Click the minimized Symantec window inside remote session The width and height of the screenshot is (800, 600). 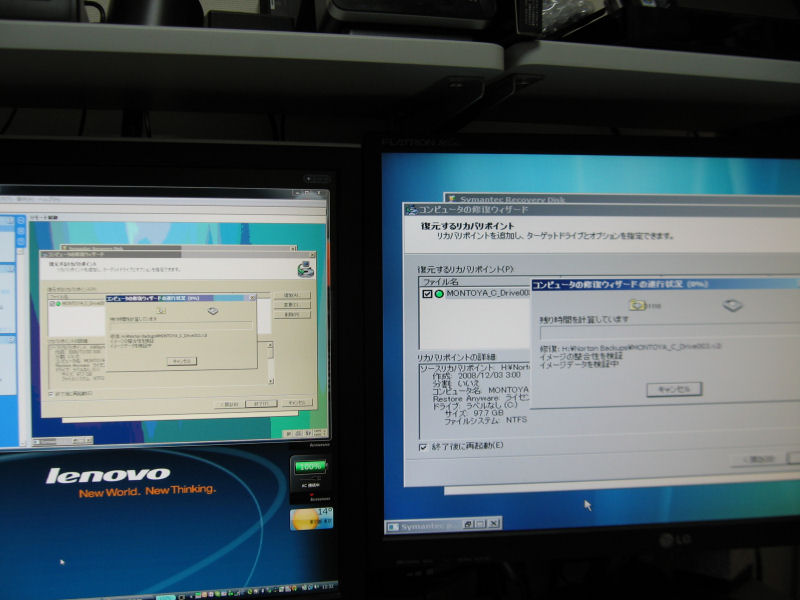point(62,441)
